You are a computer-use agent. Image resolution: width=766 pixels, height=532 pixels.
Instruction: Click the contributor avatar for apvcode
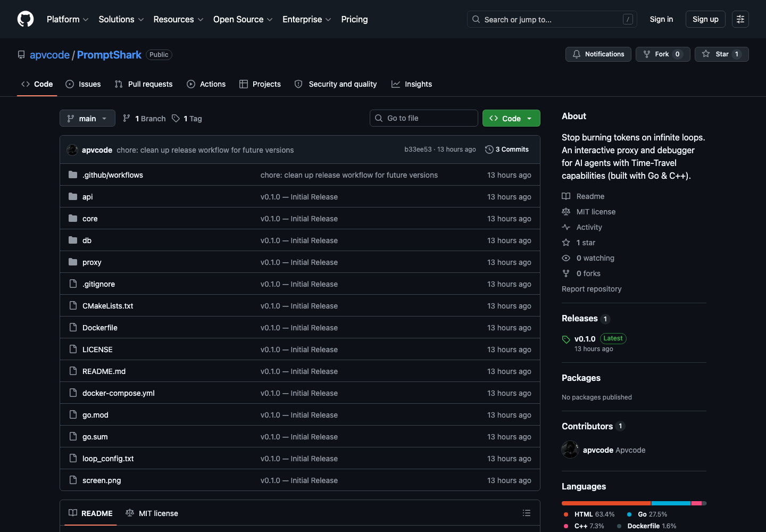(x=570, y=450)
